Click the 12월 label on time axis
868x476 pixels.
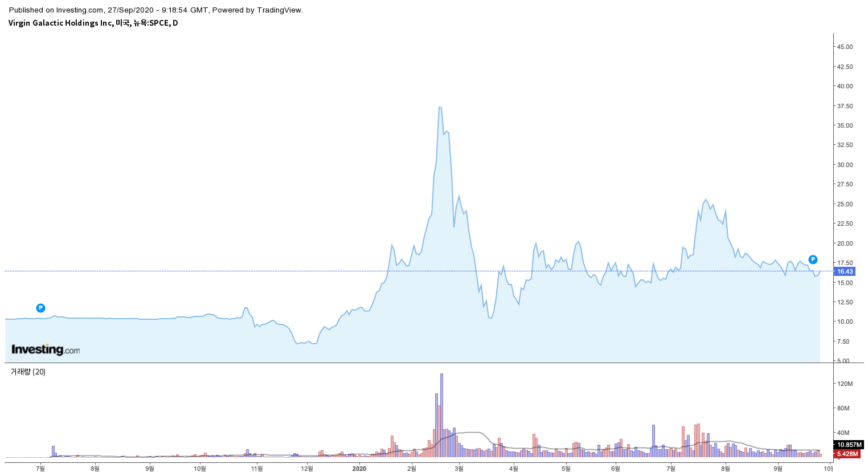[307, 469]
